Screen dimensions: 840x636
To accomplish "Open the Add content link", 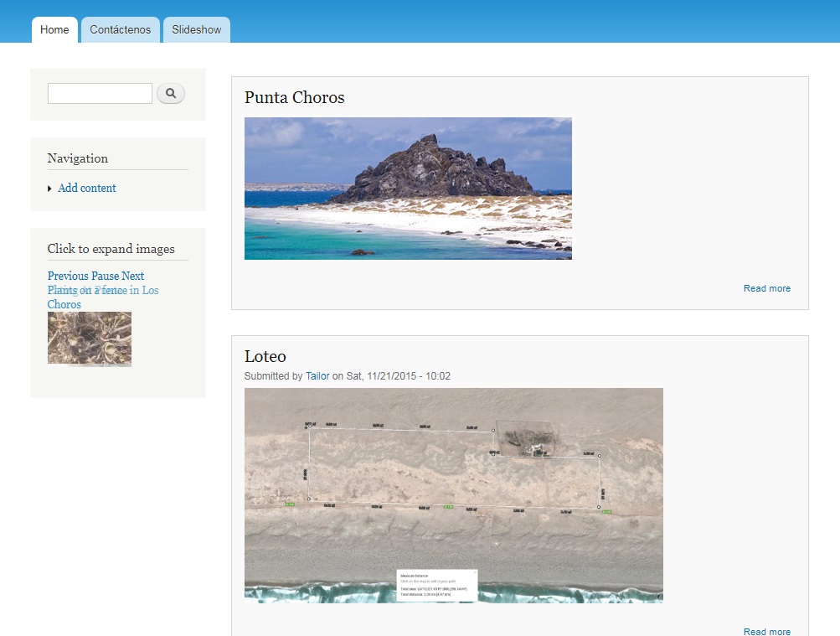I will click(x=87, y=189).
